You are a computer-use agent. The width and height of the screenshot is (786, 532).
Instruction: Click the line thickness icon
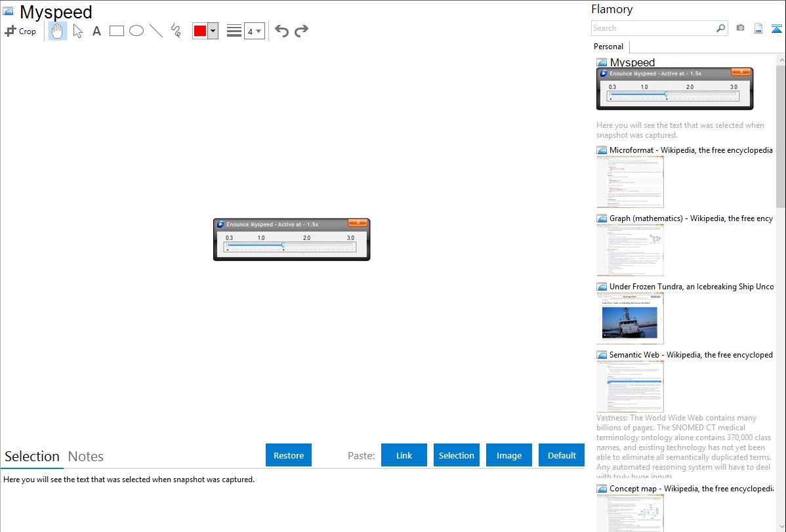tap(234, 31)
